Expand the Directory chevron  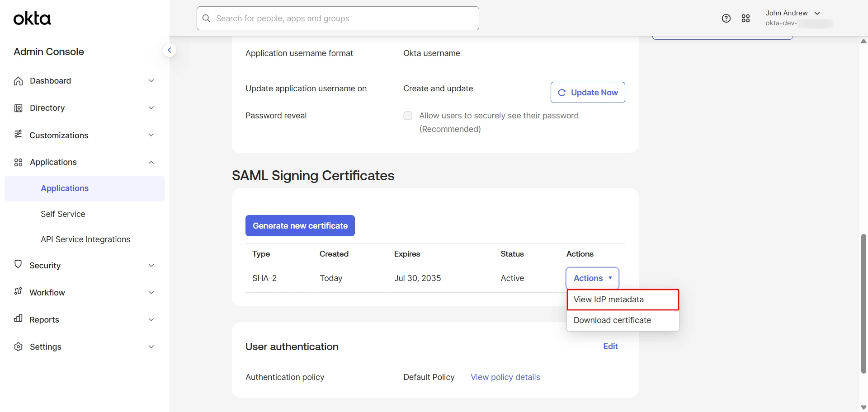151,108
